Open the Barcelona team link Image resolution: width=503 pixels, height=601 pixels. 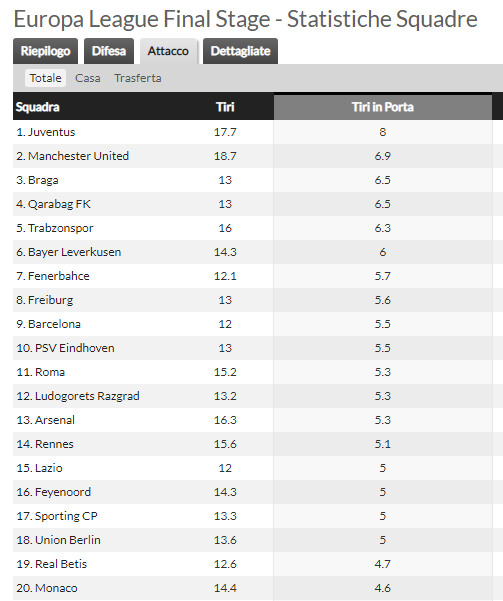tap(54, 324)
